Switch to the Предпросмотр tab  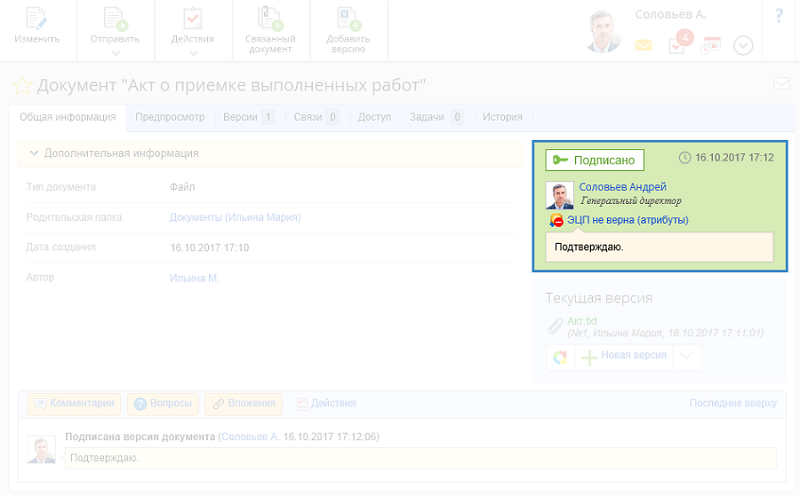pos(170,117)
